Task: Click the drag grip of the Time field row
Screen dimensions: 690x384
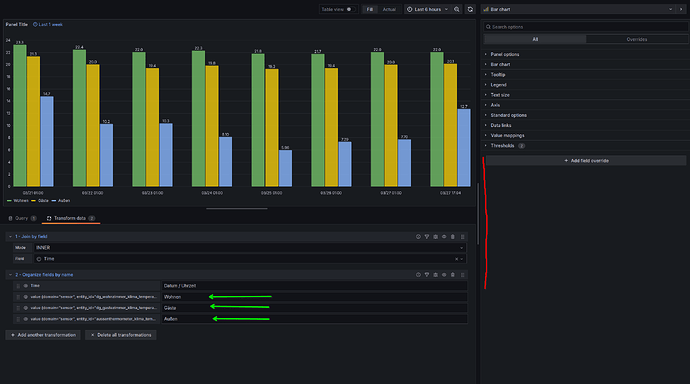Action: coord(18,286)
